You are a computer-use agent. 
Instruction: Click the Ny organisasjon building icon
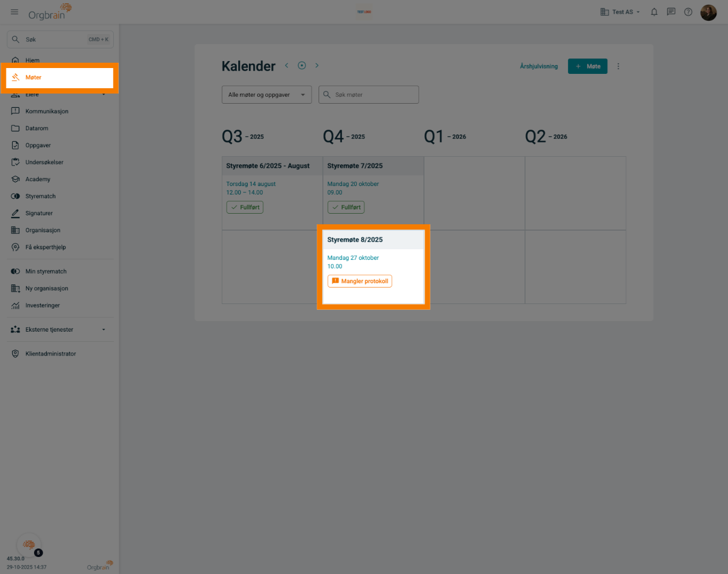pos(15,289)
